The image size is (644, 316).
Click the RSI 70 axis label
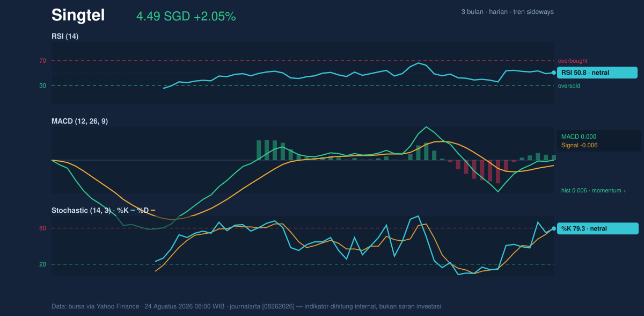point(43,61)
